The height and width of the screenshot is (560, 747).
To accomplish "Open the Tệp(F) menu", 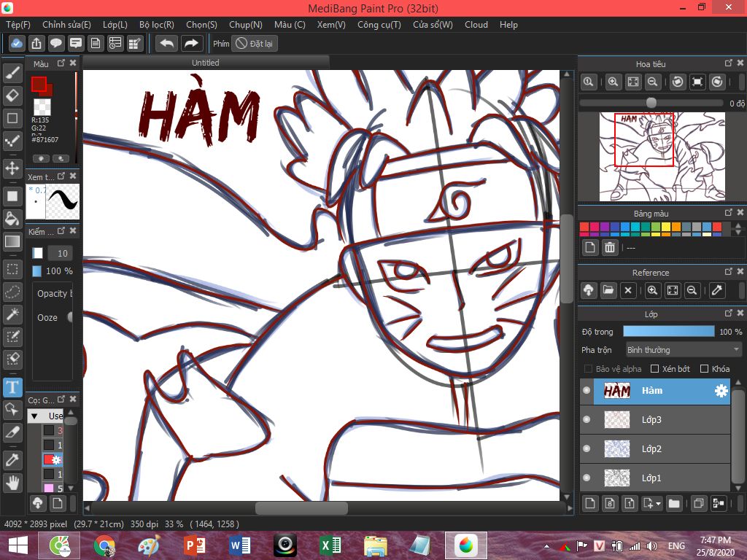I will click(x=18, y=25).
